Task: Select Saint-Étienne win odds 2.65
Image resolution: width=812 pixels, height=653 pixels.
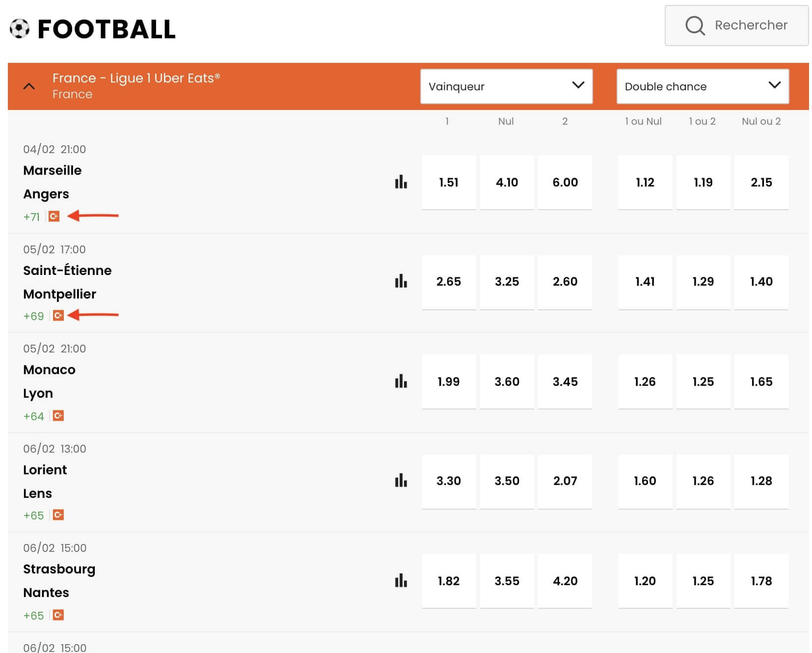Action: tap(449, 282)
